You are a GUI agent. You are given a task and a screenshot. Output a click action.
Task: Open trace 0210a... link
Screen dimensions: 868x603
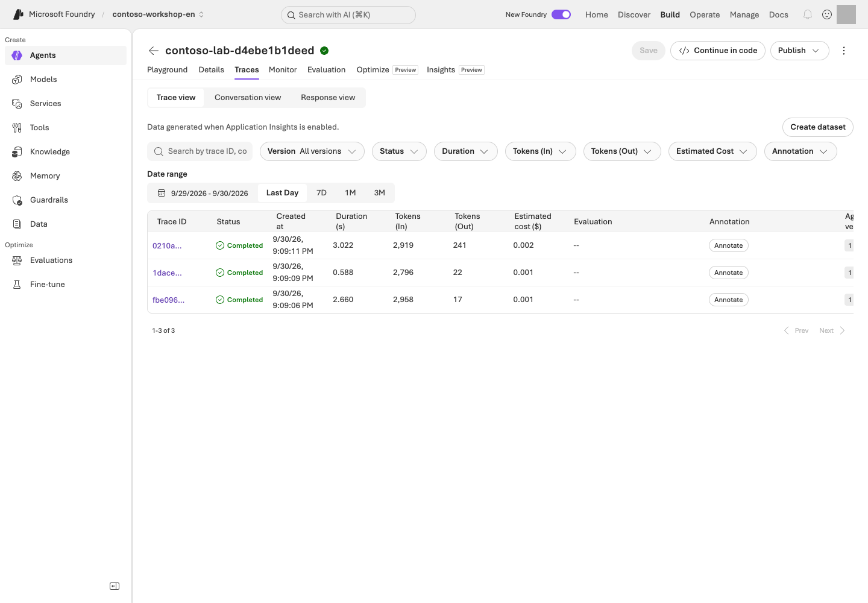[x=167, y=245]
